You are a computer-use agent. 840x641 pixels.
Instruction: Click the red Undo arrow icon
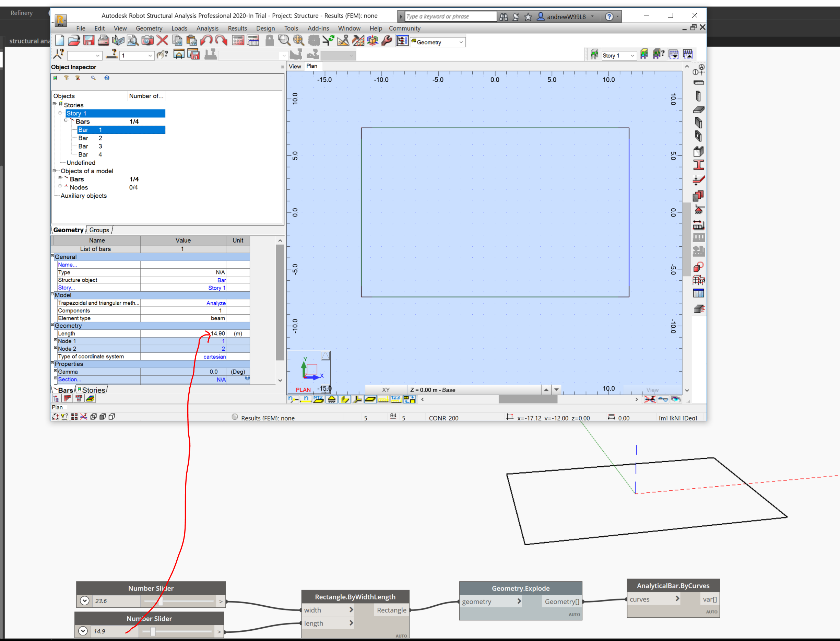tap(206, 40)
